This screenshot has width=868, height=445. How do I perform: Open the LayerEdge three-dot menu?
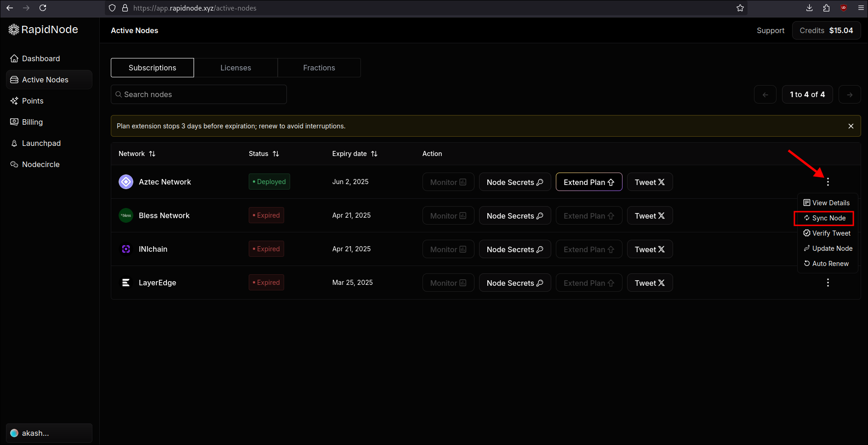(828, 283)
